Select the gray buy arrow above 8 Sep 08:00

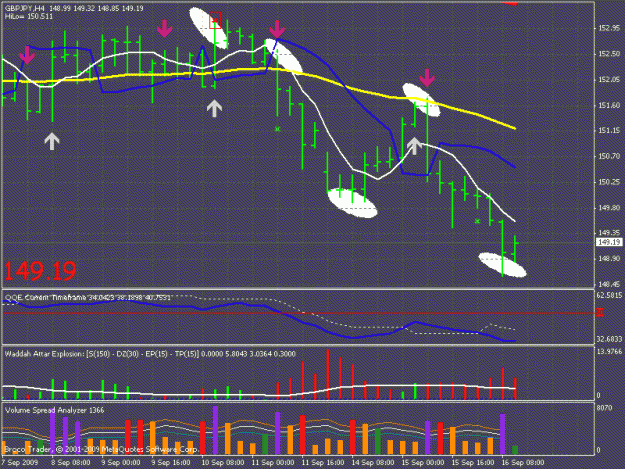click(x=52, y=141)
